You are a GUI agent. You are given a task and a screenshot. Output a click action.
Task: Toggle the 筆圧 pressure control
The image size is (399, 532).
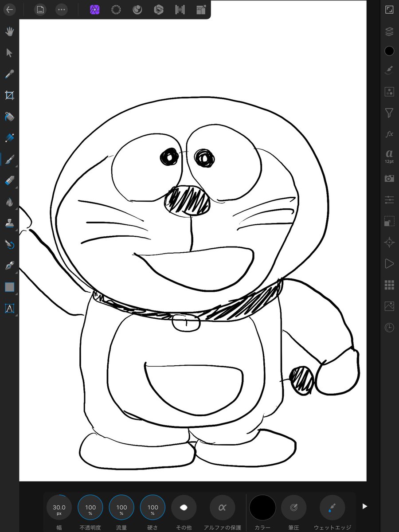pos(293,507)
